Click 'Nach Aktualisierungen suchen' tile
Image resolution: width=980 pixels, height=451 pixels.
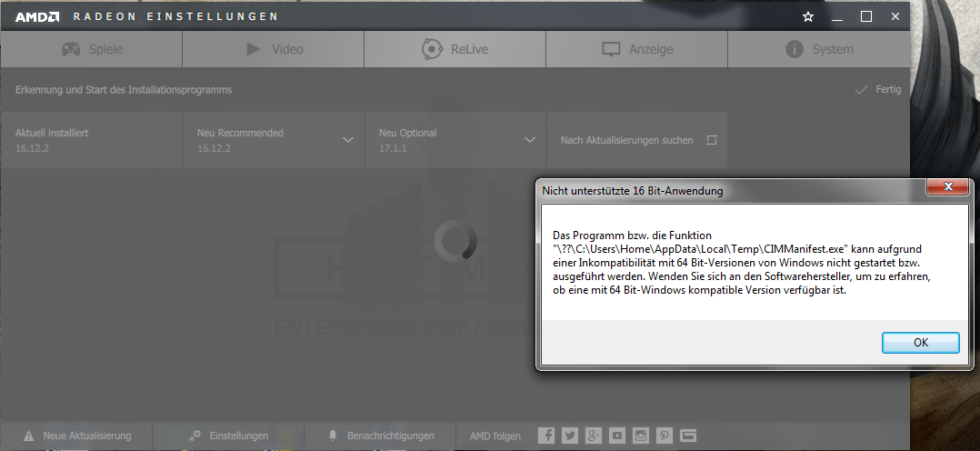tap(637, 140)
